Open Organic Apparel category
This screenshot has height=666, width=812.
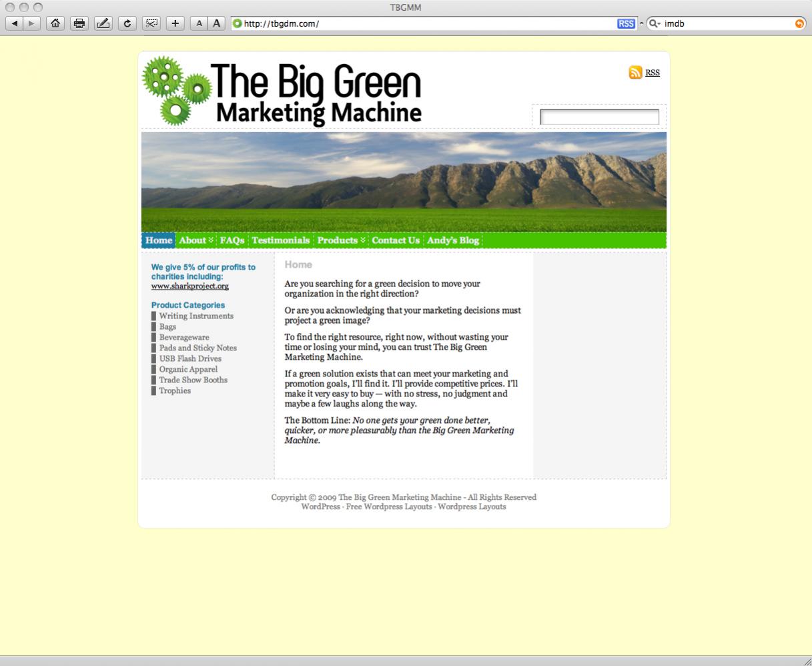click(188, 370)
